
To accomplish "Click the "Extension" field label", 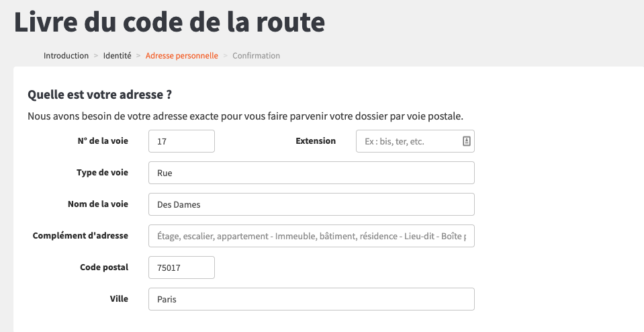I will pyautogui.click(x=316, y=141).
